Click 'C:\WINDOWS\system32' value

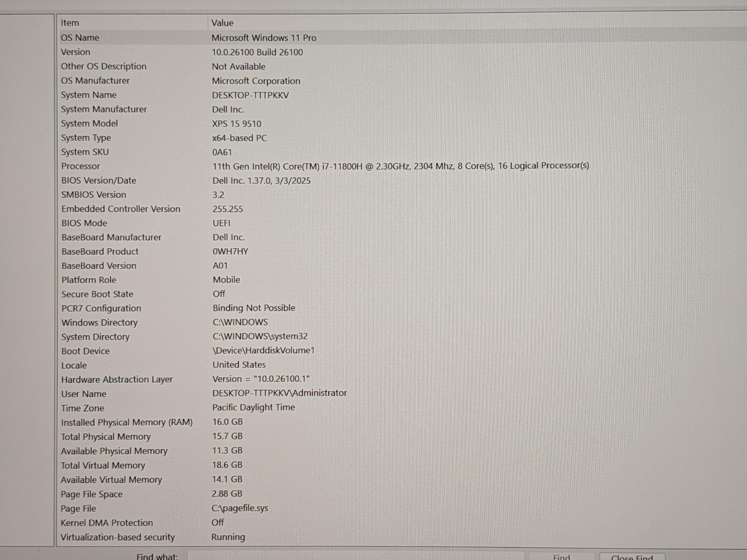point(260,336)
